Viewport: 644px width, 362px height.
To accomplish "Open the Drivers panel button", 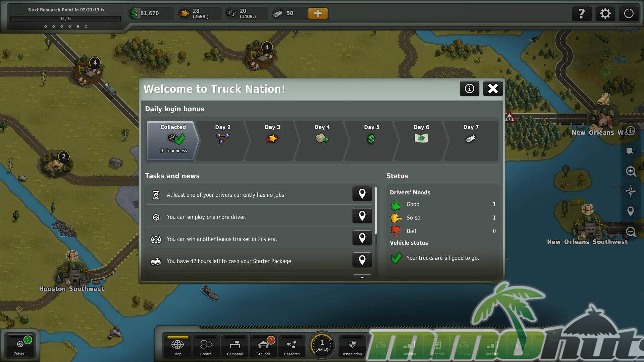I will click(20, 346).
